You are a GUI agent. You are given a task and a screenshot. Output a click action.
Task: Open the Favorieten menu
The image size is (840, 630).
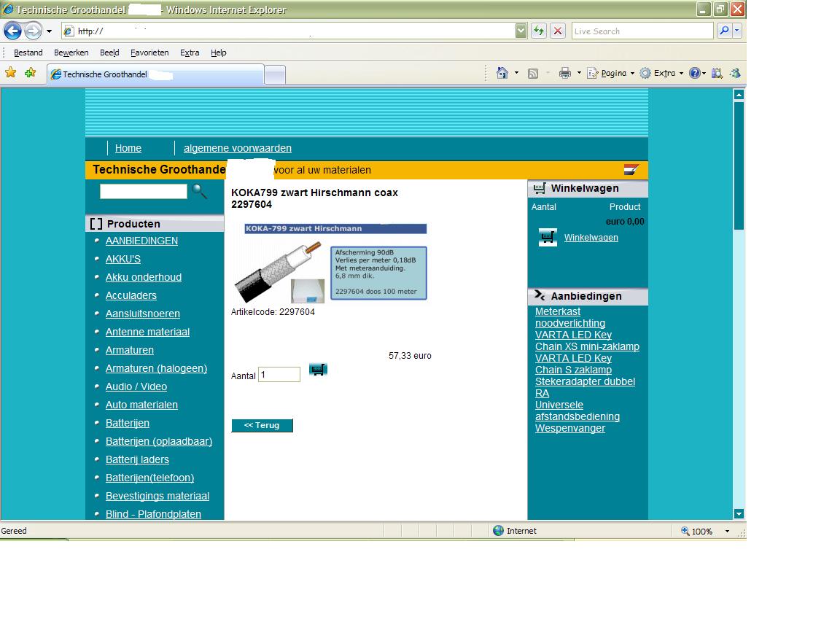point(149,52)
